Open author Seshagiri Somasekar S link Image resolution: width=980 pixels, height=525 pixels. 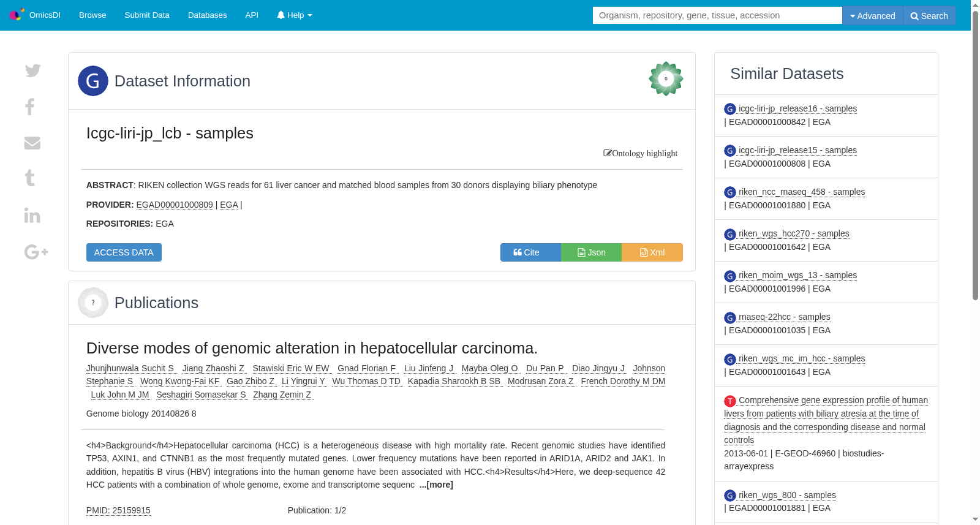tap(202, 395)
